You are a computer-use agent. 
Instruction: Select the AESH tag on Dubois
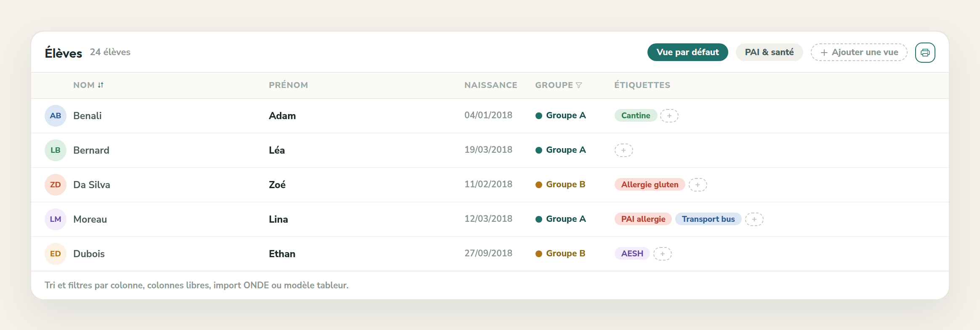pos(632,254)
